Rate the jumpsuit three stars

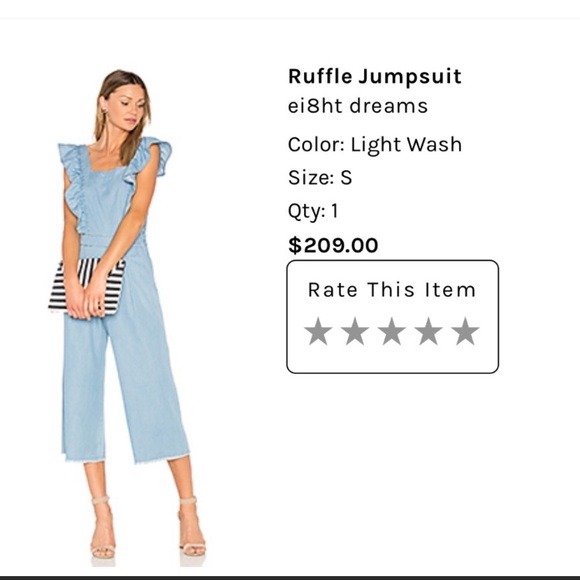point(392,331)
